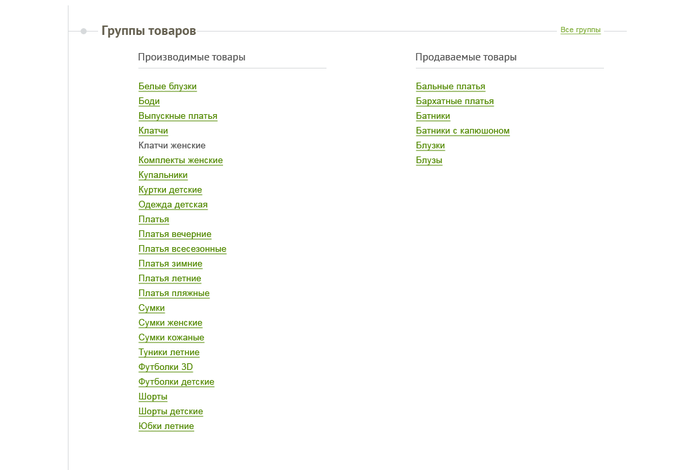Select the Платья всесезонные link
This screenshot has width=700, height=470.
(182, 249)
